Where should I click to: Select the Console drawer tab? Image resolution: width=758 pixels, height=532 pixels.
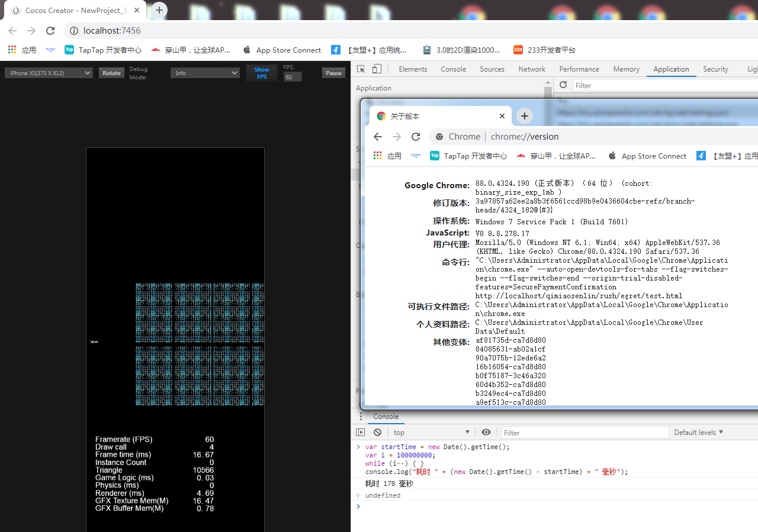pos(386,417)
